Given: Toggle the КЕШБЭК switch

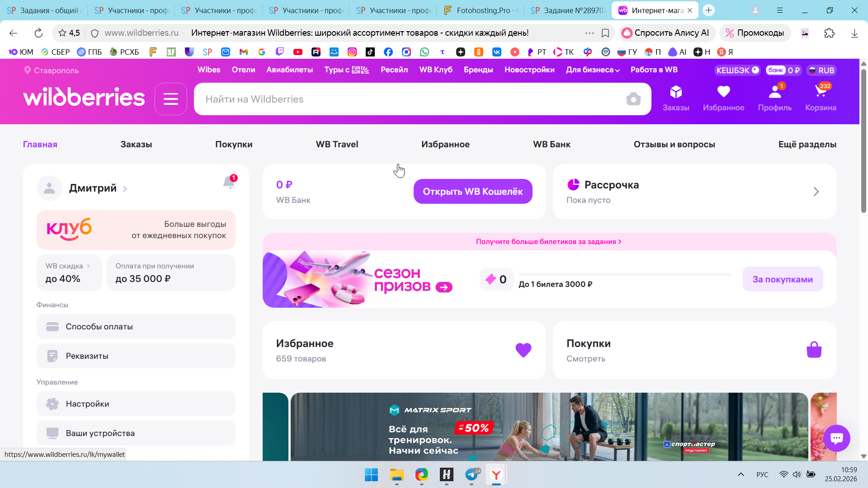Looking at the screenshot, I should (x=737, y=70).
